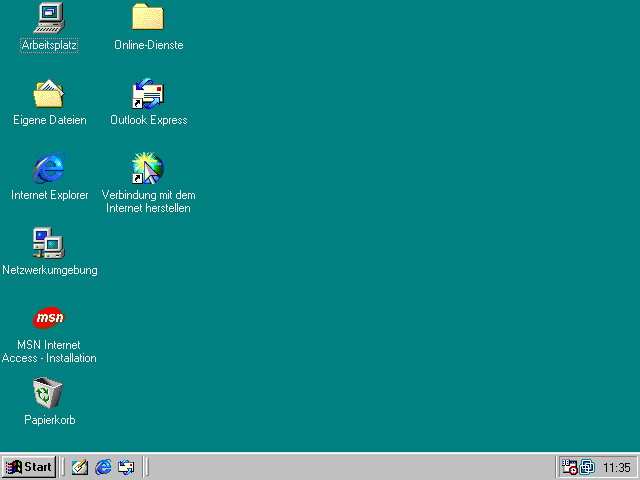
Task: Select the Papierkorb recycle bin icon
Action: coord(48,393)
